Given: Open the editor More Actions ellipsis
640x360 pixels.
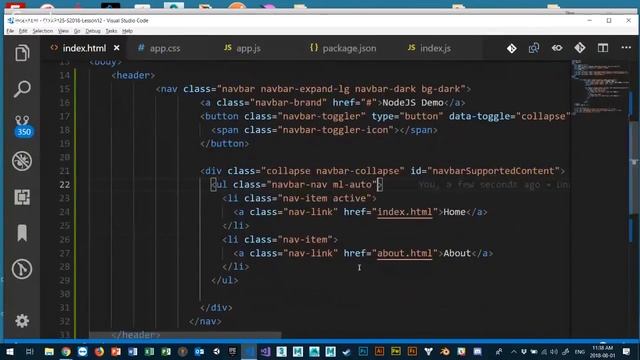Looking at the screenshot, I should [626, 48].
